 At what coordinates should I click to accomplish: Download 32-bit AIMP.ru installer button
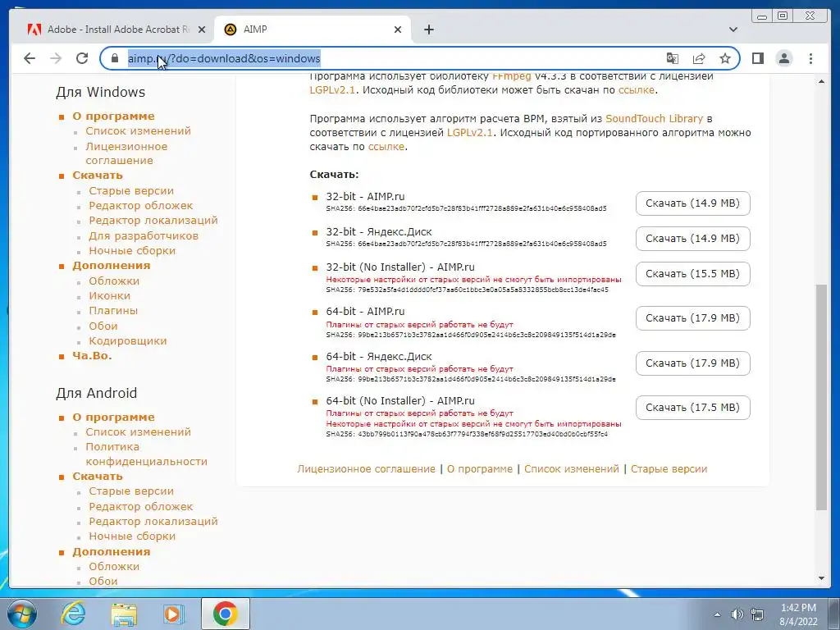coord(692,203)
